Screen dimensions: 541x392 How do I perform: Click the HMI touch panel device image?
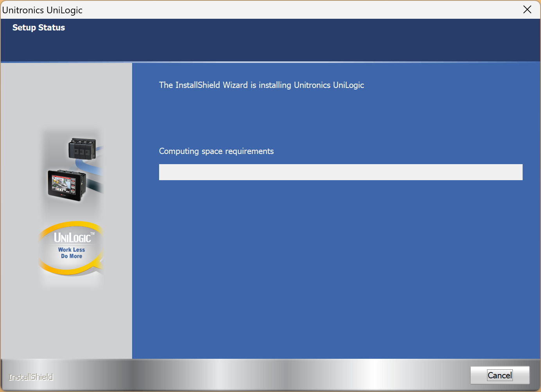tap(66, 186)
